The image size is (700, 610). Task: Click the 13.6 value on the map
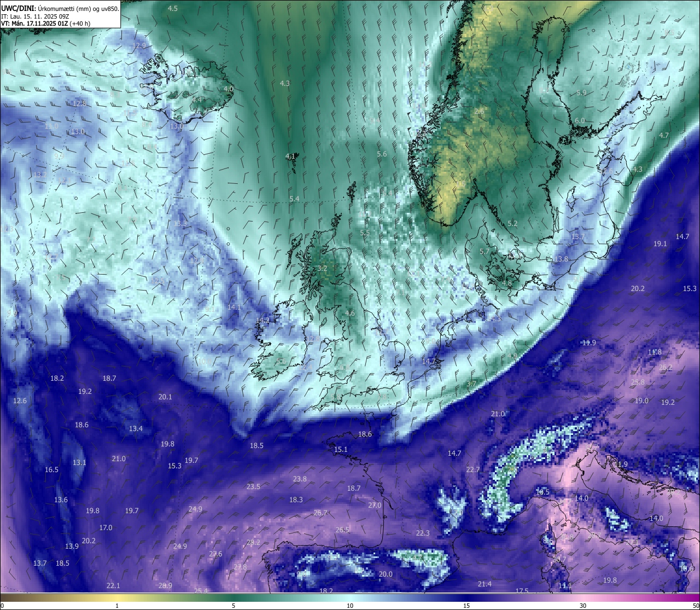61,499
